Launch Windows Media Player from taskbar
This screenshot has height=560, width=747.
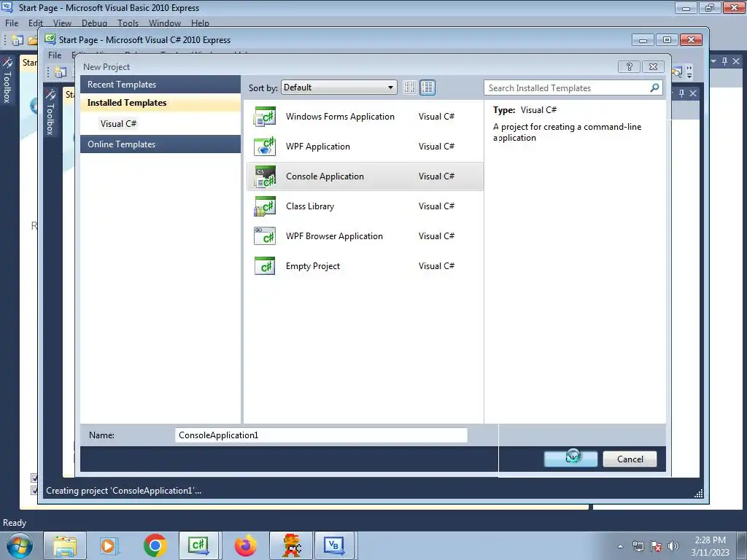click(109, 545)
